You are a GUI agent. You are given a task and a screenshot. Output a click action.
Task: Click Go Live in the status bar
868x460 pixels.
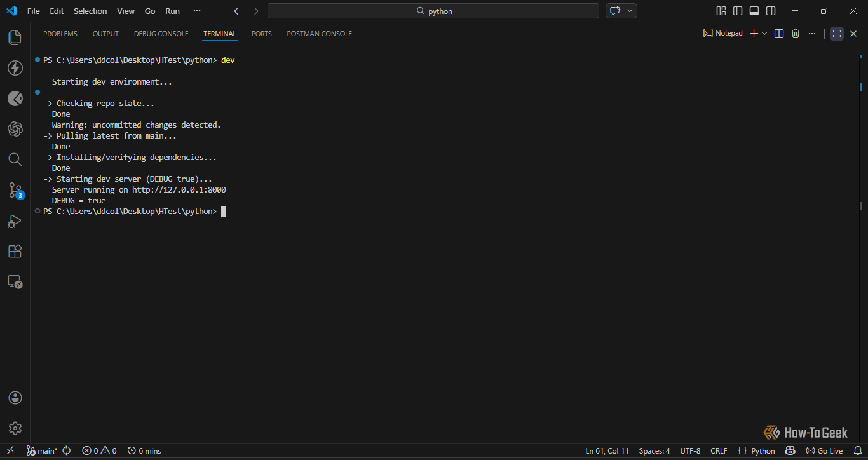point(824,451)
